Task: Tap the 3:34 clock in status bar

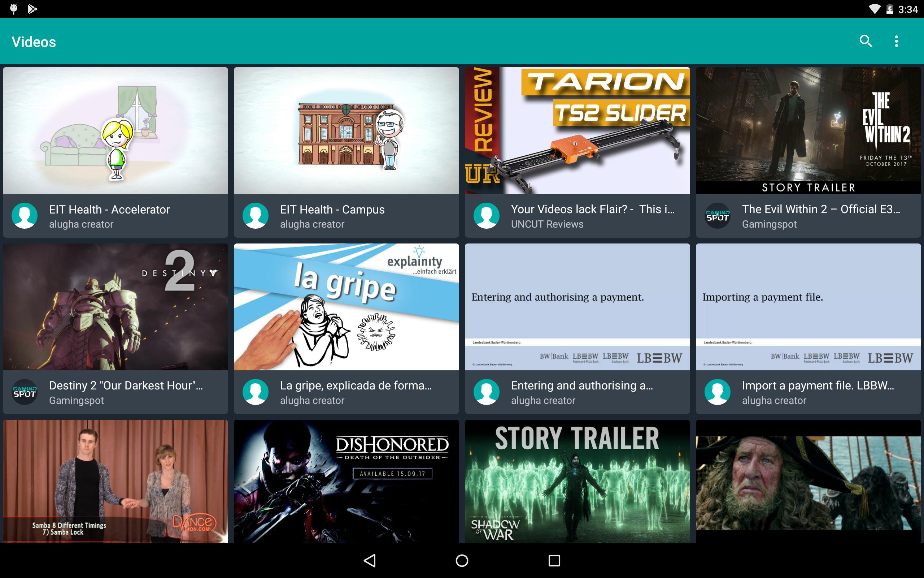Action: click(908, 9)
